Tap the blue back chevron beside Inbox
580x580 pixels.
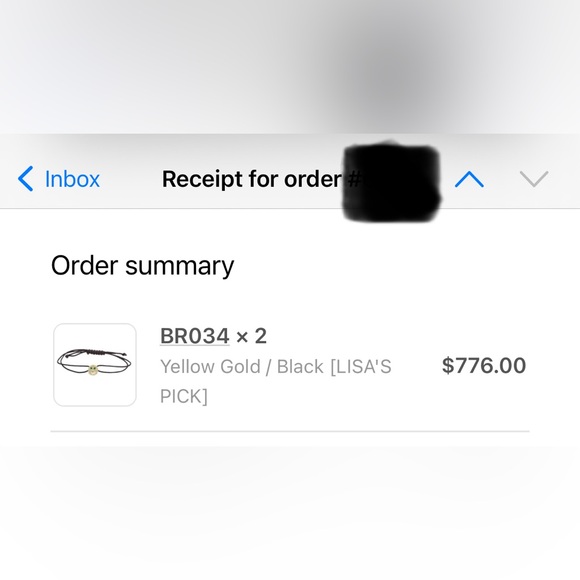pyautogui.click(x=26, y=179)
